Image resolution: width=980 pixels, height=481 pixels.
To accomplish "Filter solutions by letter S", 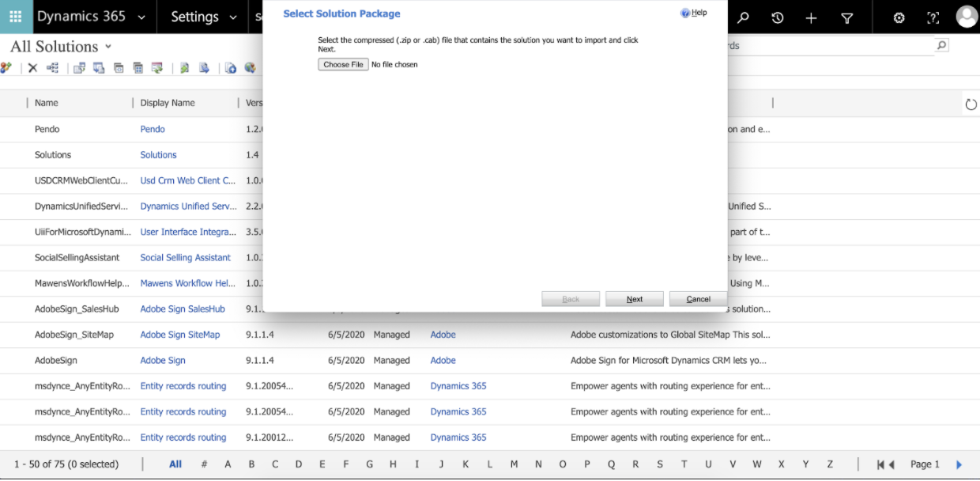I will pyautogui.click(x=660, y=464).
